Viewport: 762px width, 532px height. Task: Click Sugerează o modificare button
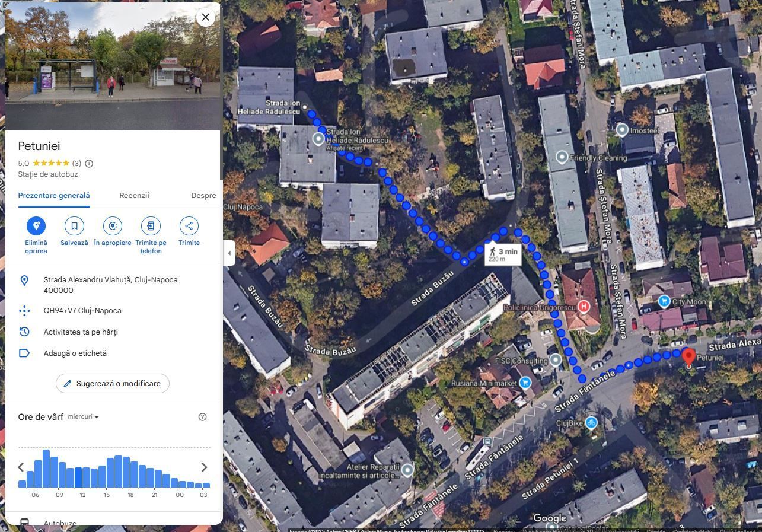(x=113, y=384)
